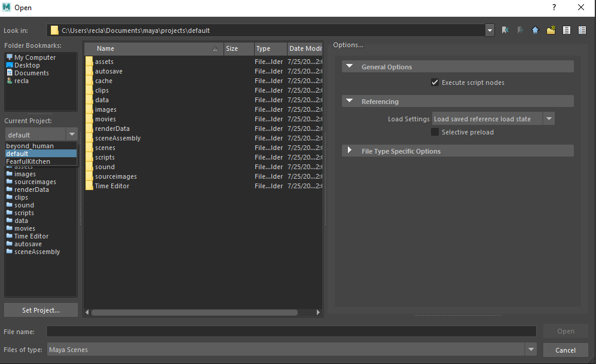Collapse the Referencing section

[349, 101]
